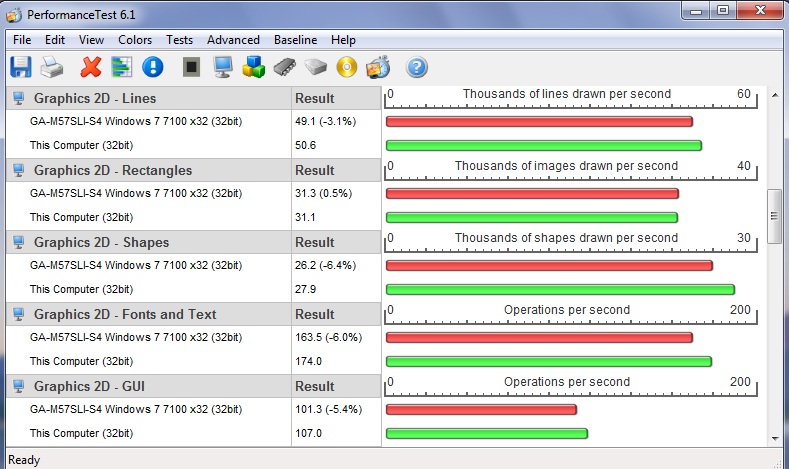The image size is (789, 469).
Task: Click the scroll up arrow of results list
Action: pos(774,95)
